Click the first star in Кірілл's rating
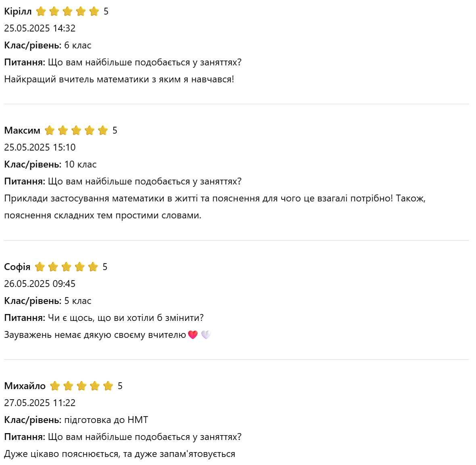Image resolution: width=476 pixels, height=465 pixels. [41, 11]
